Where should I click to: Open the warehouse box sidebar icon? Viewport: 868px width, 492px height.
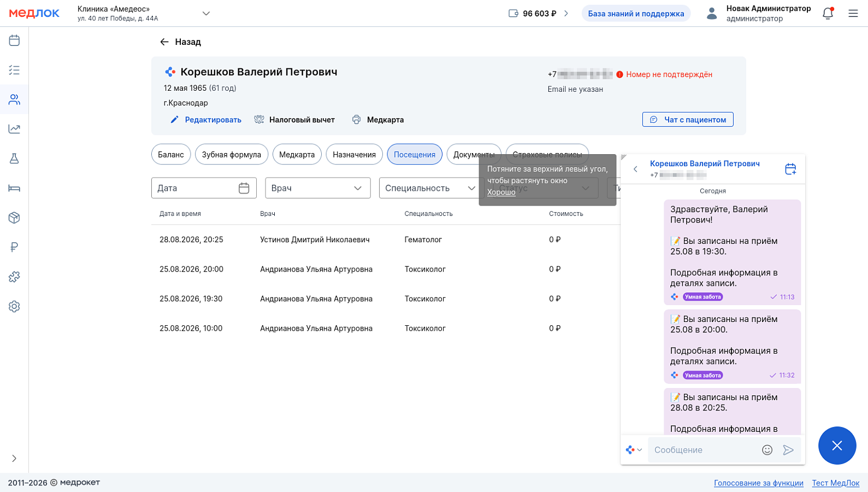click(x=14, y=218)
